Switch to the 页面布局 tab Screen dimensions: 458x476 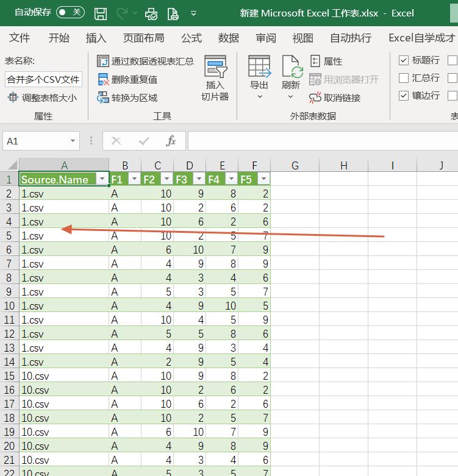pos(144,38)
